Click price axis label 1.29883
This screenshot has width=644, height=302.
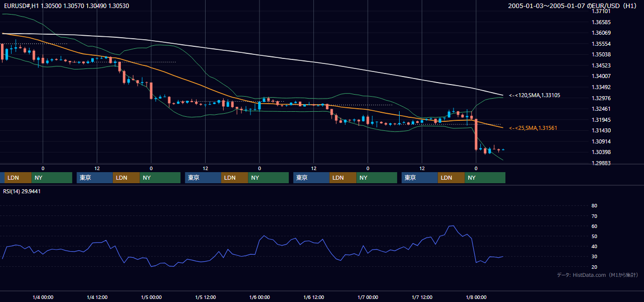pyautogui.click(x=601, y=163)
